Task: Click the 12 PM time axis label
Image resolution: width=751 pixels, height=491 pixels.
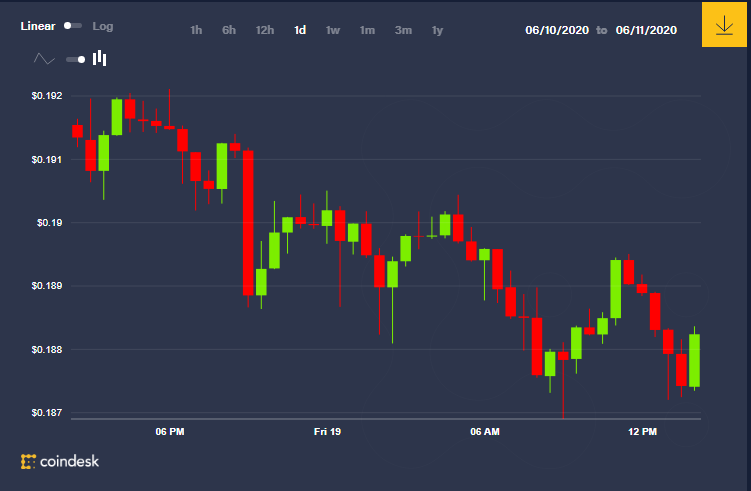Action: pos(642,432)
